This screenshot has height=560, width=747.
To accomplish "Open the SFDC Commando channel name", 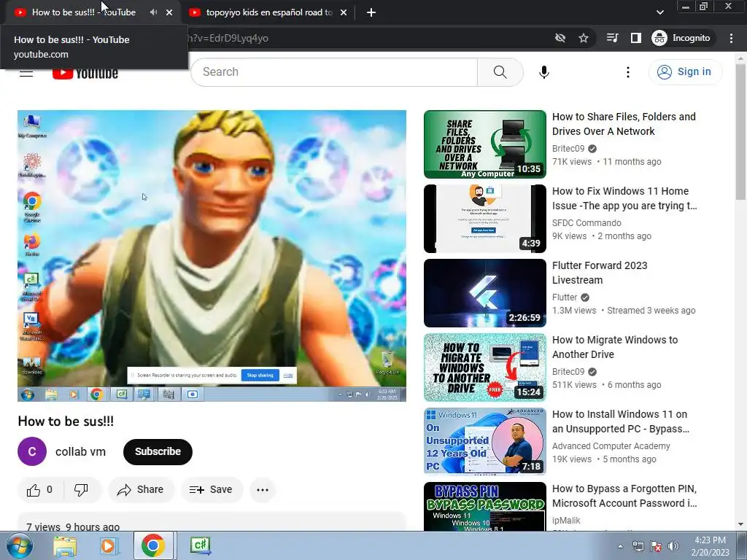I will pyautogui.click(x=587, y=223).
